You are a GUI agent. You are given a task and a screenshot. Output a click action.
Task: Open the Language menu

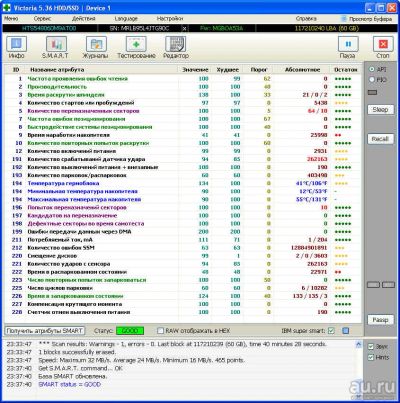(x=126, y=19)
